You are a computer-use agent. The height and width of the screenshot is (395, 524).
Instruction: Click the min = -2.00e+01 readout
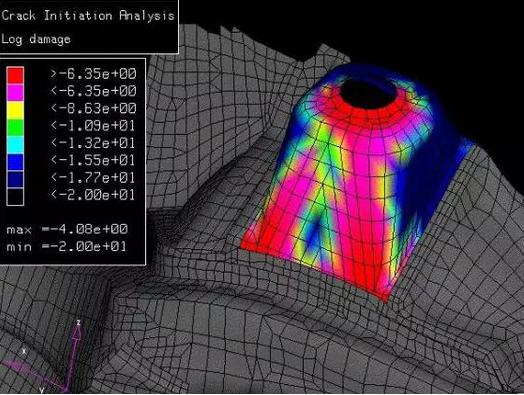[x=67, y=247]
